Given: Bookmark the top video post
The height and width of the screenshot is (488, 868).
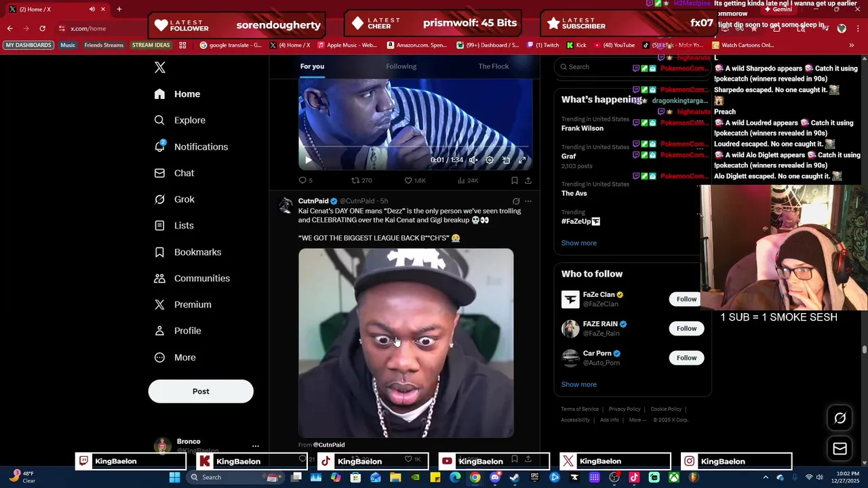Looking at the screenshot, I should coord(514,180).
